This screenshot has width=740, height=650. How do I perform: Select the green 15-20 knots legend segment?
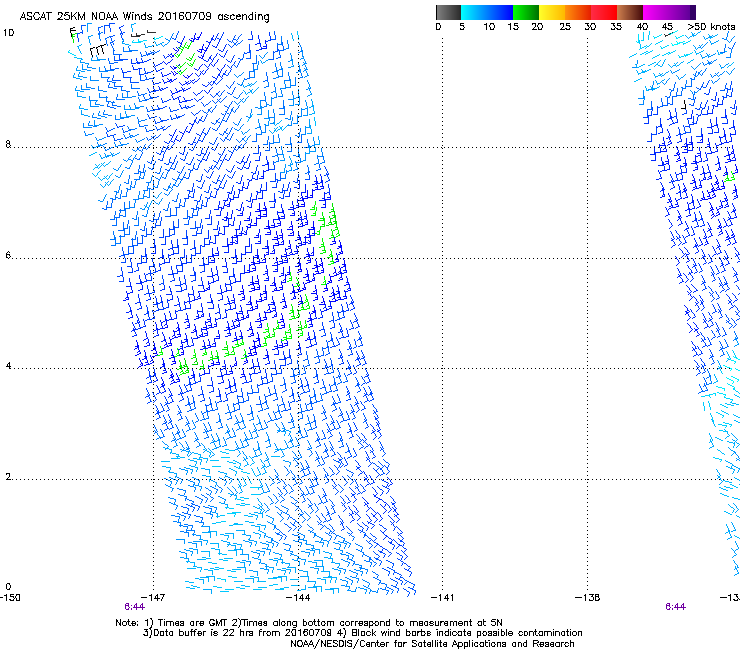[526, 12]
